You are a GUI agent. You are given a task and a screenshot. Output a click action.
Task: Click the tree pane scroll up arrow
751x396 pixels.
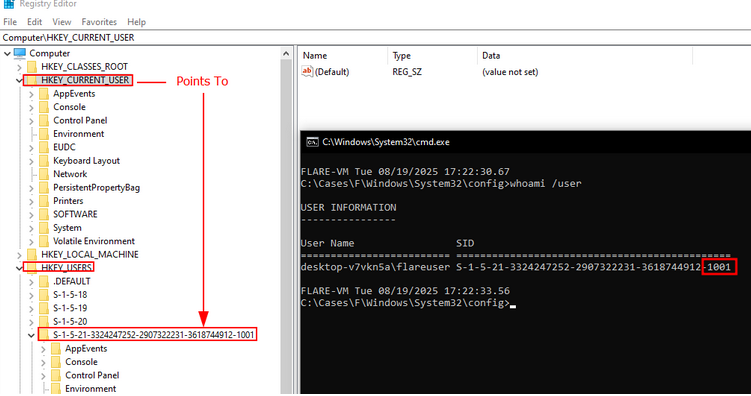[286, 54]
